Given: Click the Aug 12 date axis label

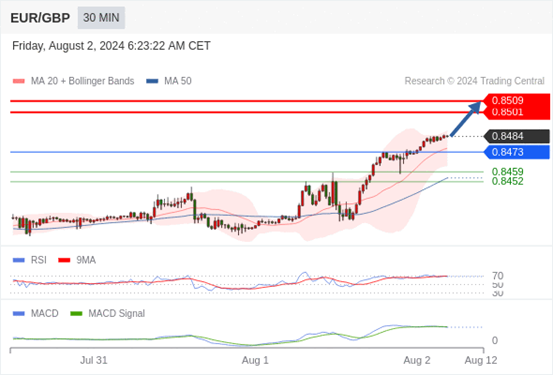Looking at the screenshot, I should click(x=481, y=360).
